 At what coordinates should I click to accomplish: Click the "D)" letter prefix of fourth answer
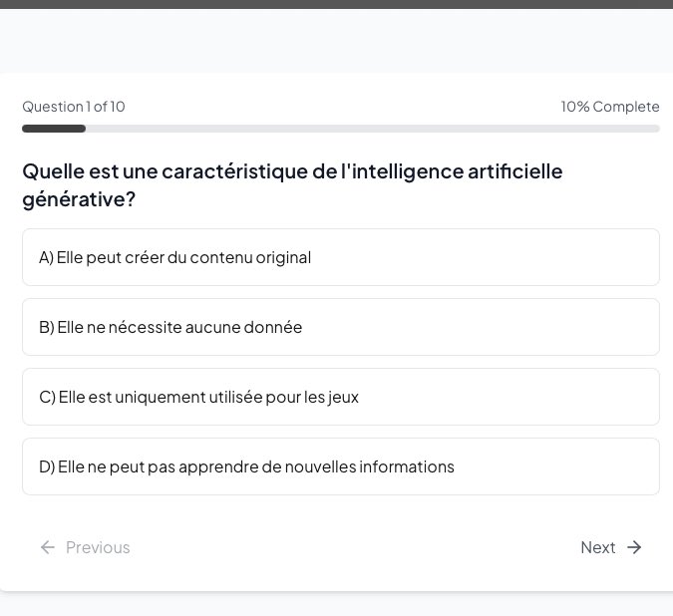tap(47, 466)
